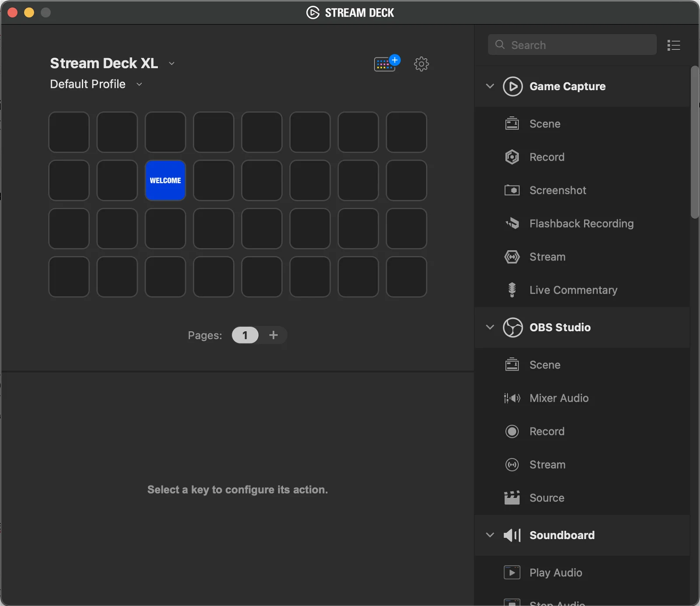Select the Game Capture Scene icon
The image size is (700, 606).
[512, 124]
